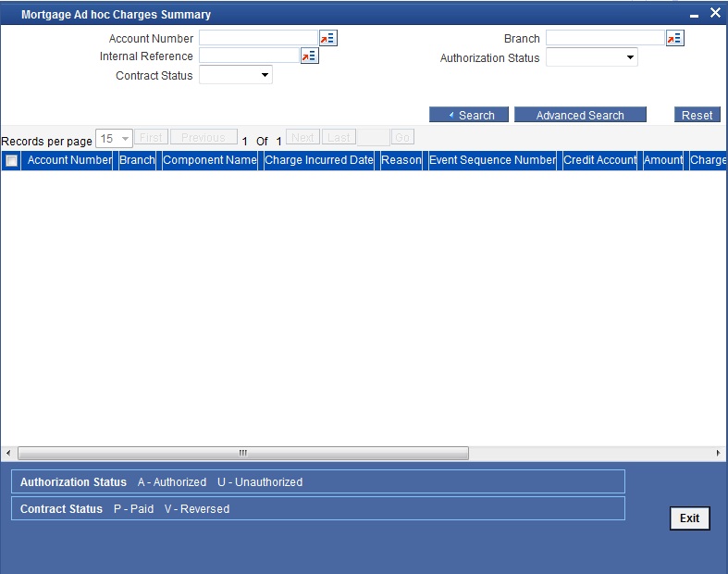Go to the Previous page of records
The width and height of the screenshot is (728, 574).
click(204, 138)
